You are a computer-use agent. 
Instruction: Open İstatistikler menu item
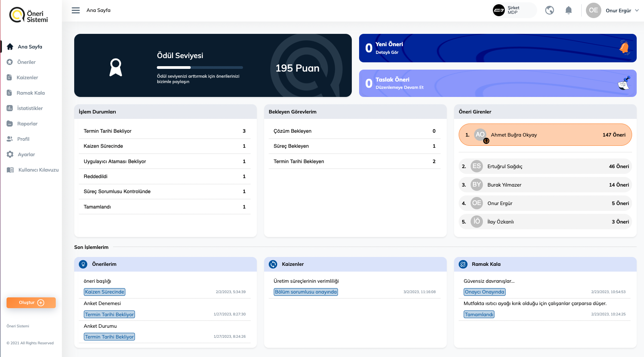click(30, 108)
